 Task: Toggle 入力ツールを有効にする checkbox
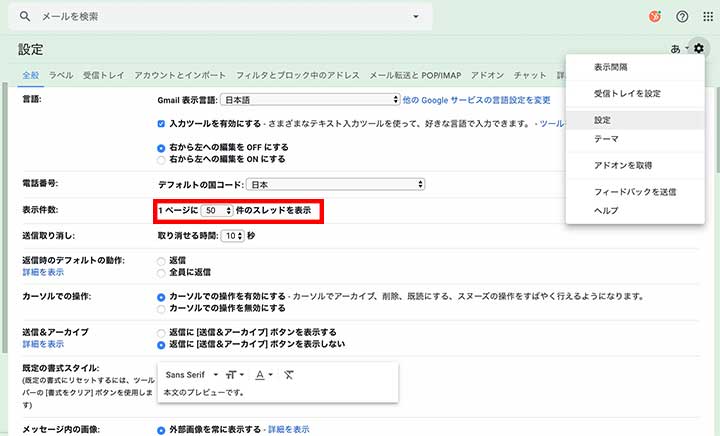tap(161, 124)
